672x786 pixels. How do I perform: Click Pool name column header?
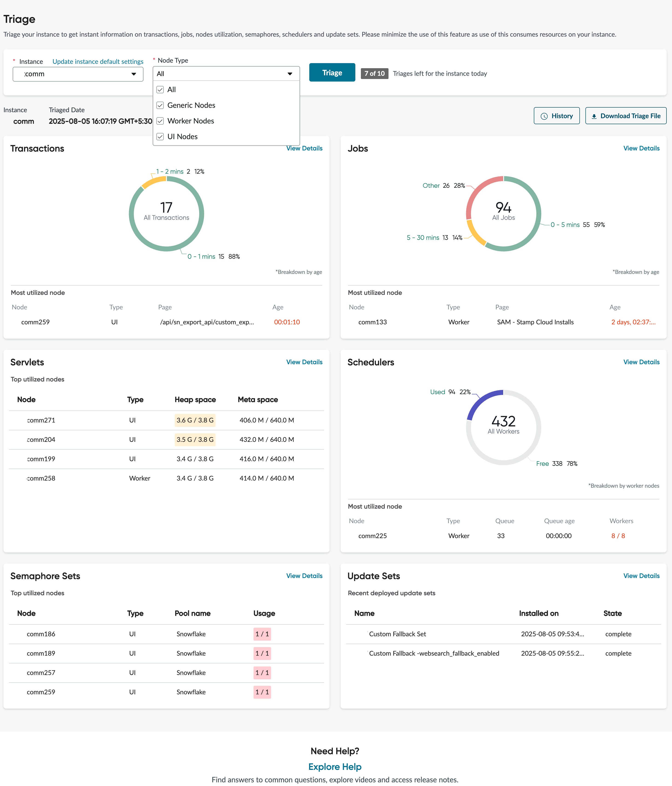(x=192, y=613)
